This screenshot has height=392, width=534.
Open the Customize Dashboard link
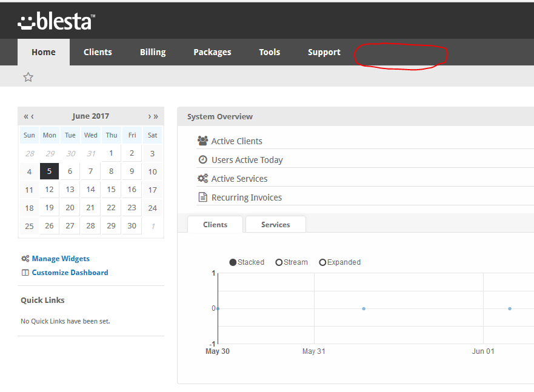[x=70, y=273]
